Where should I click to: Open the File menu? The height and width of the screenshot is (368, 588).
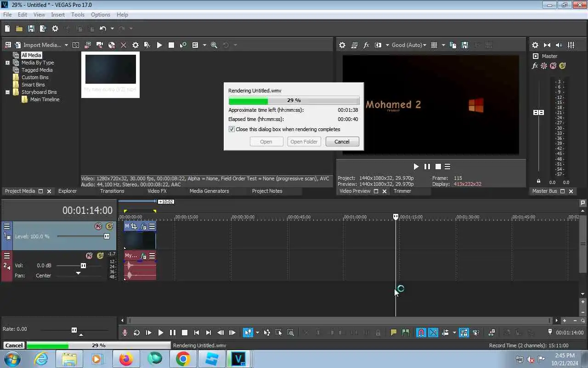[7, 15]
